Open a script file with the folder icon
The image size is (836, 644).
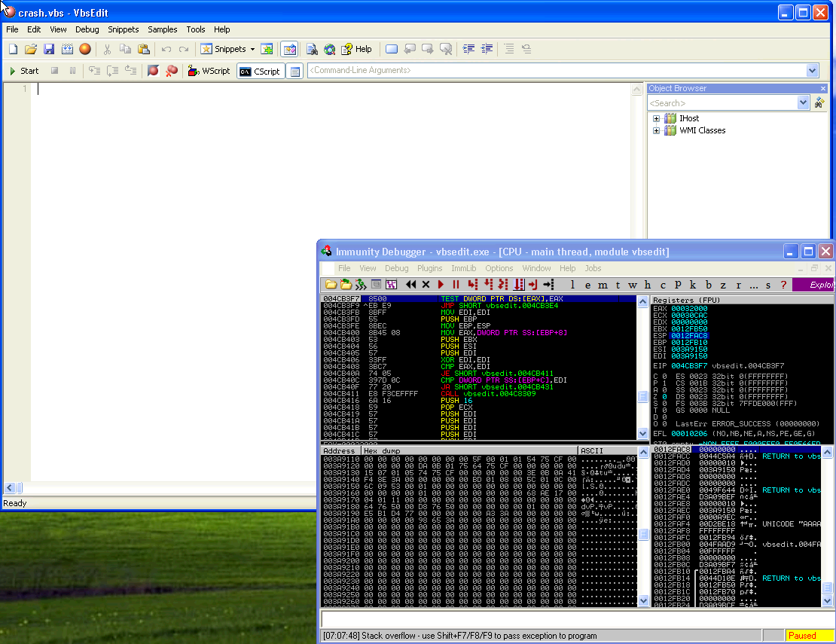click(31, 49)
